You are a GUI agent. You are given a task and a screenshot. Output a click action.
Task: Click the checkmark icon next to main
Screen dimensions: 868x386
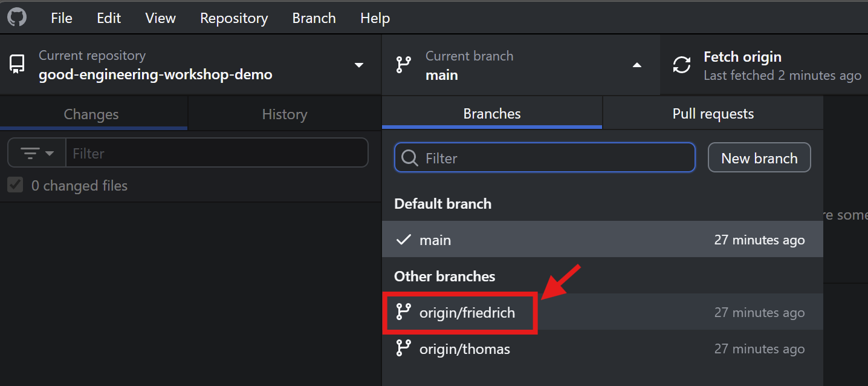[403, 240]
